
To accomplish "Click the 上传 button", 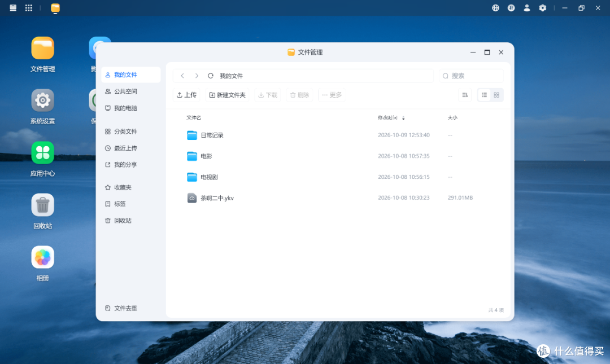I will (x=186, y=95).
